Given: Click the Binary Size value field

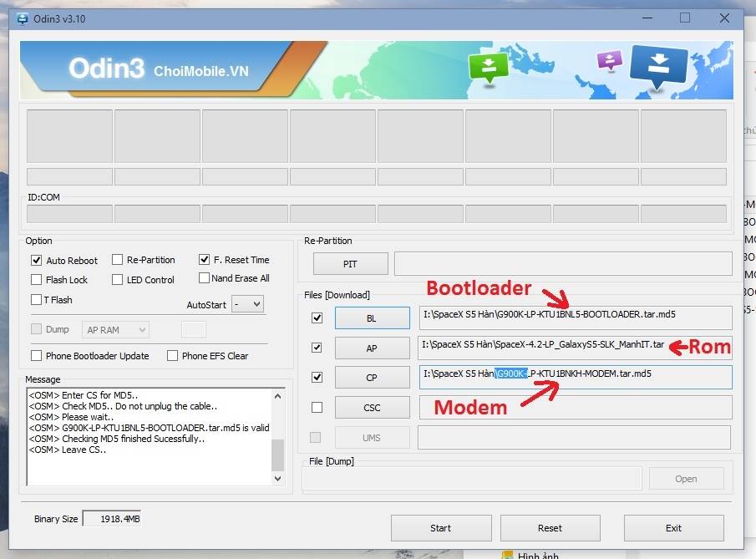Looking at the screenshot, I should pos(112,519).
